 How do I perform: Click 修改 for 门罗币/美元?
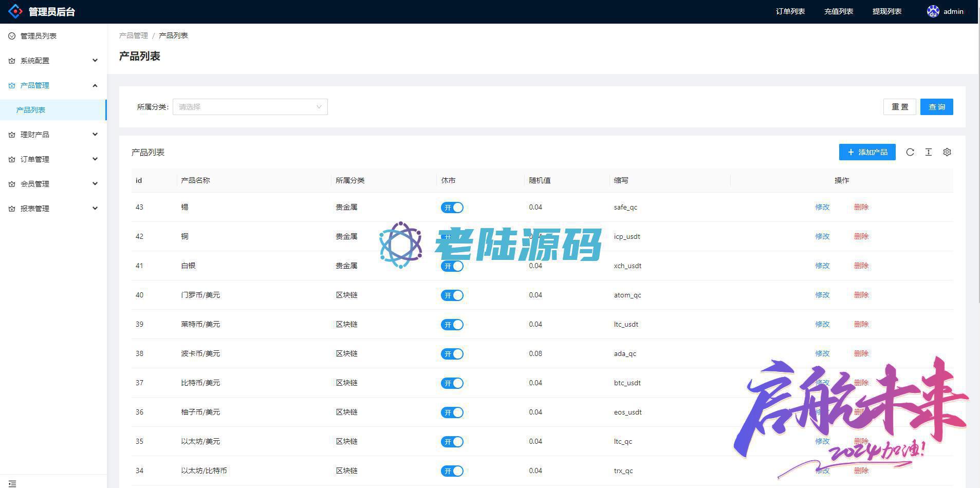click(822, 295)
